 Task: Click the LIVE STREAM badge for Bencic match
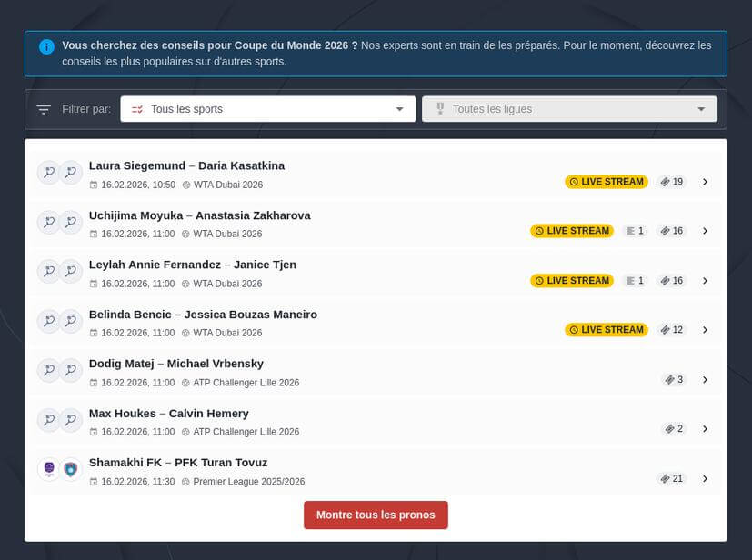click(607, 330)
